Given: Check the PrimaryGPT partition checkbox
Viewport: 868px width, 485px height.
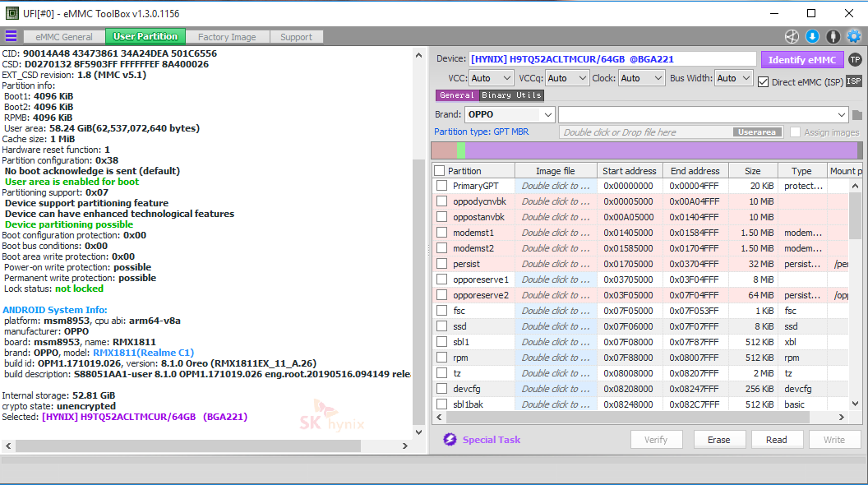Looking at the screenshot, I should (441, 186).
